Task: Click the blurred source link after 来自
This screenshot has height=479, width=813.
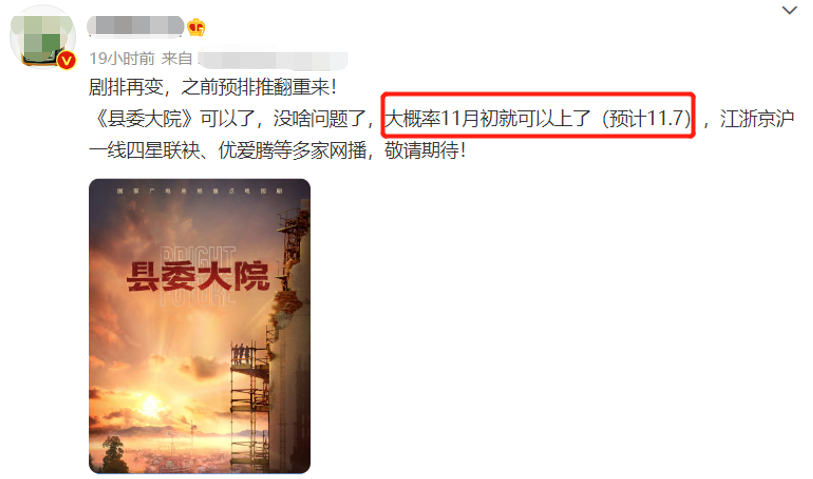Action: (x=273, y=60)
